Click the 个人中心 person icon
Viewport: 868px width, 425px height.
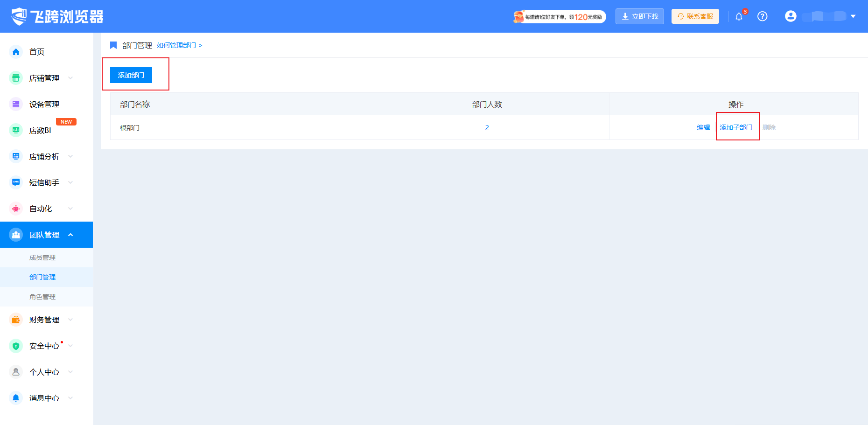point(16,372)
